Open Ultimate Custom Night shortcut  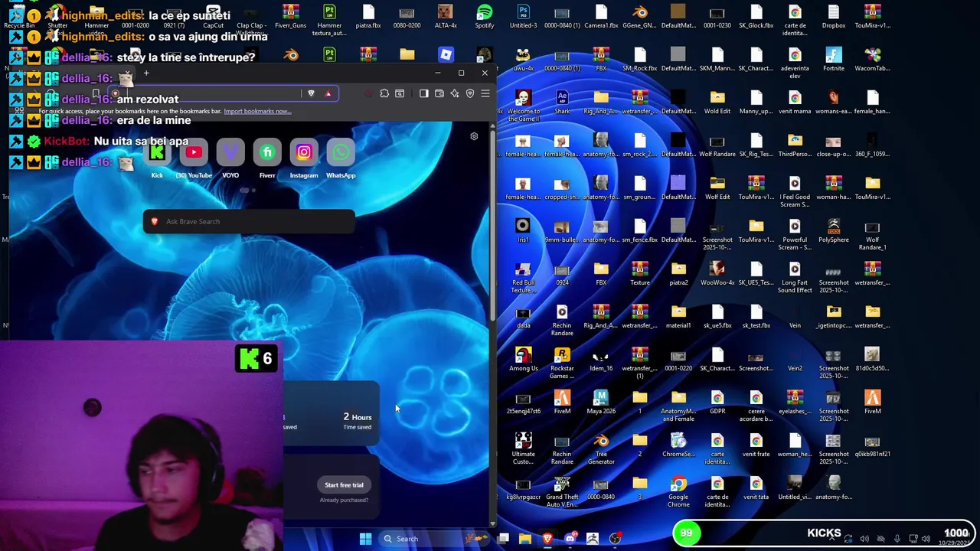[523, 448]
